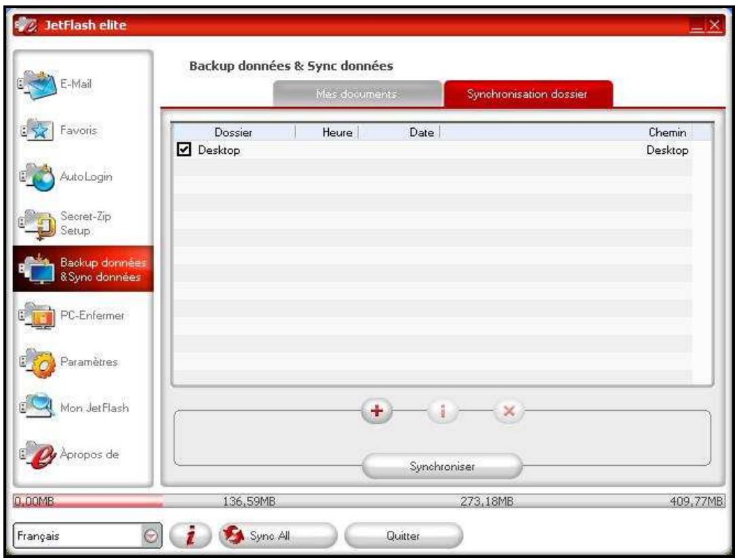Click the 136,59MB capacity label
737x560 pixels.
click(249, 501)
